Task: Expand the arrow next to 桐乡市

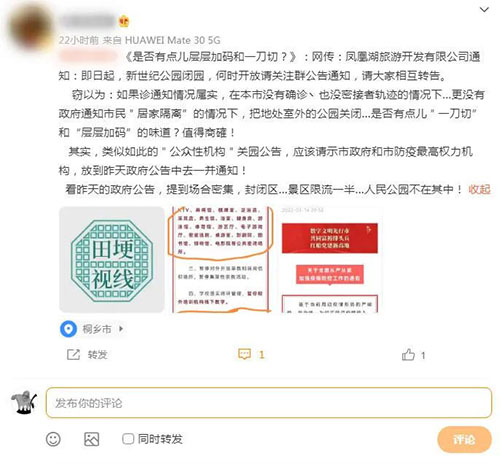Action: pyautogui.click(x=121, y=329)
